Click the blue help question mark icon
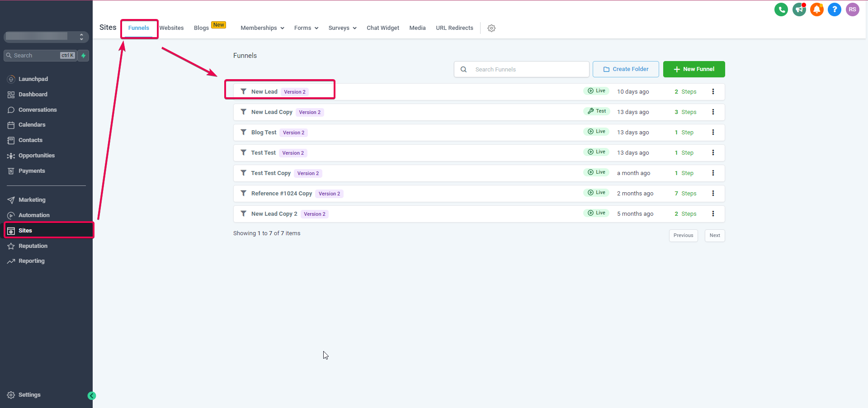Image resolution: width=868 pixels, height=408 pixels. pos(834,9)
